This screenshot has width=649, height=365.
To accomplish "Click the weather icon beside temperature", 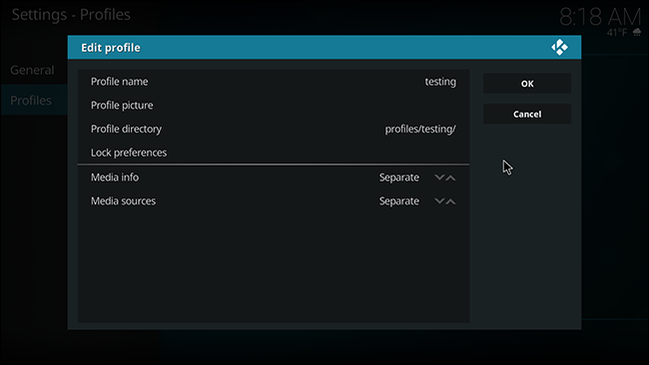I will (637, 32).
